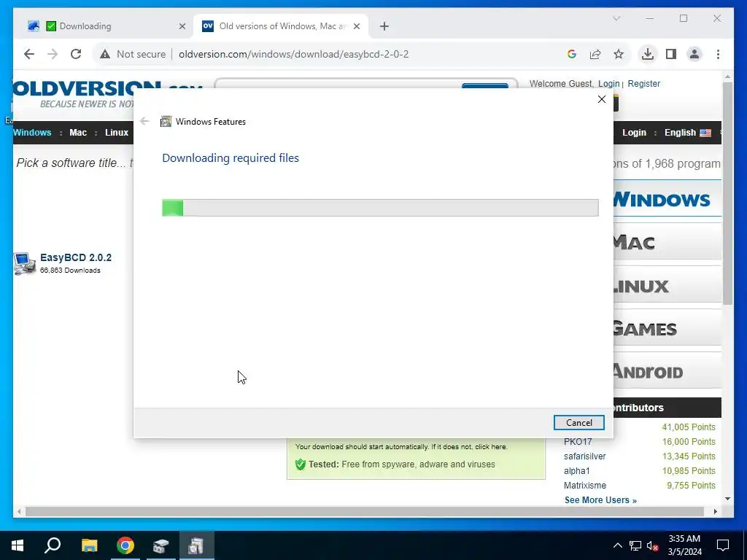Open Chrome profile menu
Screen dimensions: 747x560
(694, 54)
